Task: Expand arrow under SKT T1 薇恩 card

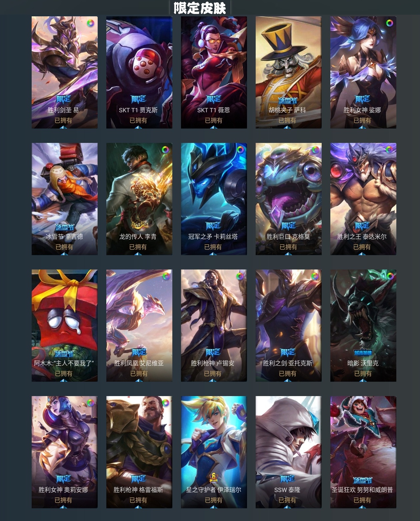Action: coord(213,127)
